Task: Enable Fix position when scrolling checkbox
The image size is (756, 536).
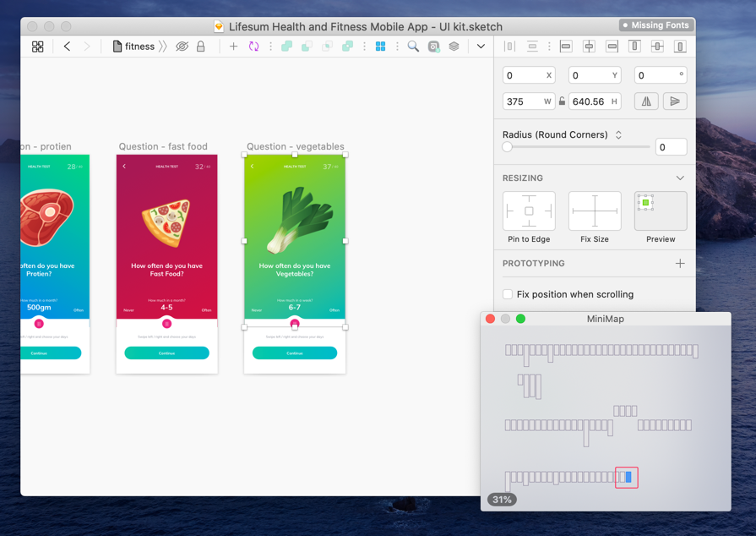Action: (507, 294)
